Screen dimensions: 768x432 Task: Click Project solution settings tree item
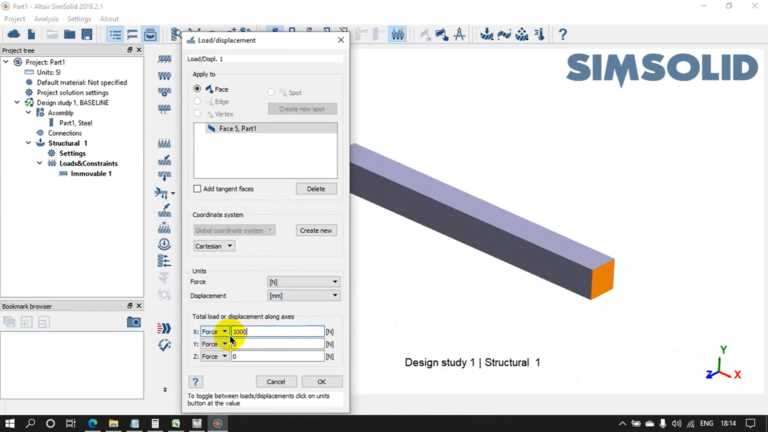coord(72,93)
